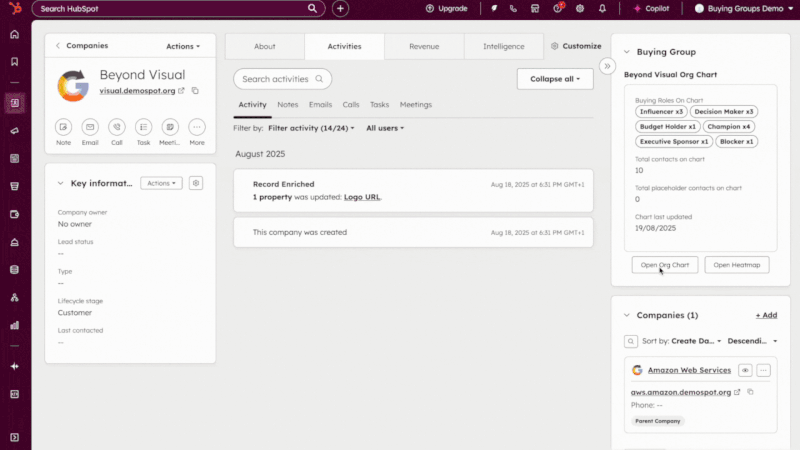Click the Search activities field
Viewport: 800px width, 450px height.
click(x=282, y=79)
